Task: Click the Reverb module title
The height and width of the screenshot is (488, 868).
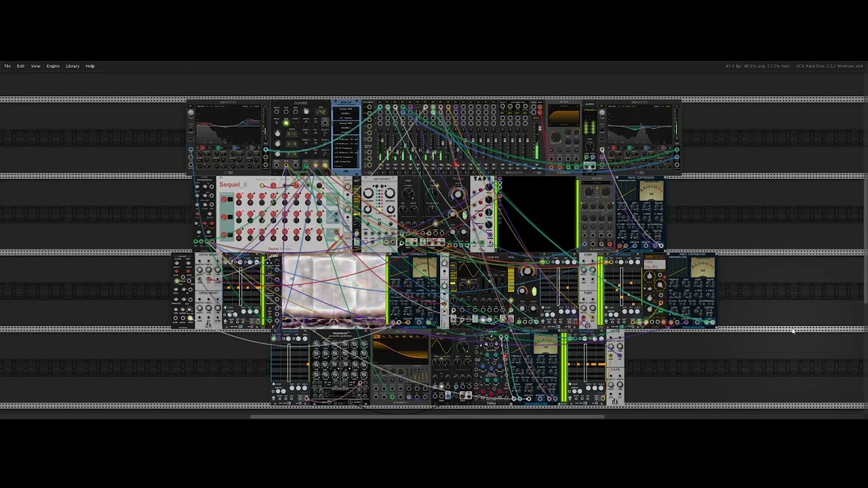Action: click(597, 179)
